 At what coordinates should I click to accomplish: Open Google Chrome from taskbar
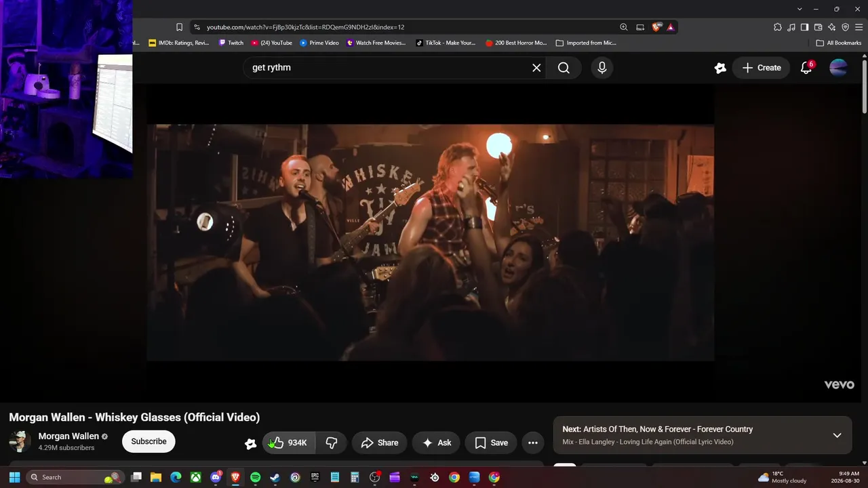click(x=454, y=477)
